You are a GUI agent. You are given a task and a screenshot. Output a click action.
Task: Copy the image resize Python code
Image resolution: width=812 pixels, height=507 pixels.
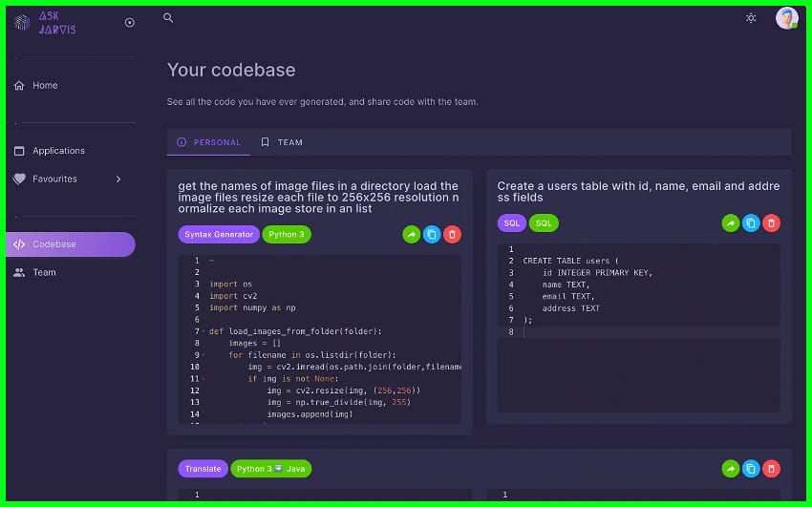click(432, 234)
